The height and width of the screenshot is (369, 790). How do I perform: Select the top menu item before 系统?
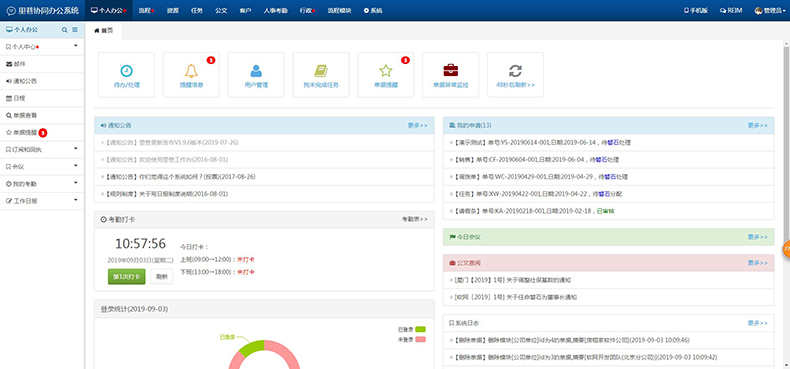pos(340,11)
